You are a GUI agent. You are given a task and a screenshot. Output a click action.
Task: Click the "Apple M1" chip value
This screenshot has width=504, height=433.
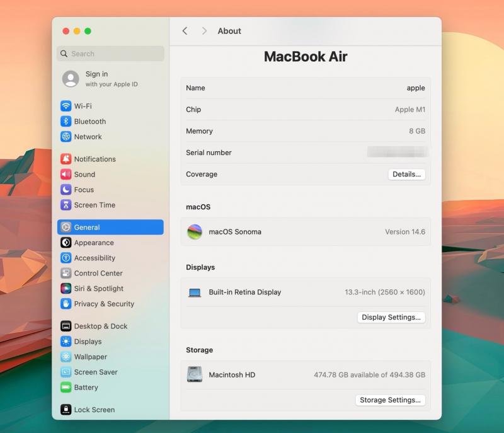[x=410, y=110]
